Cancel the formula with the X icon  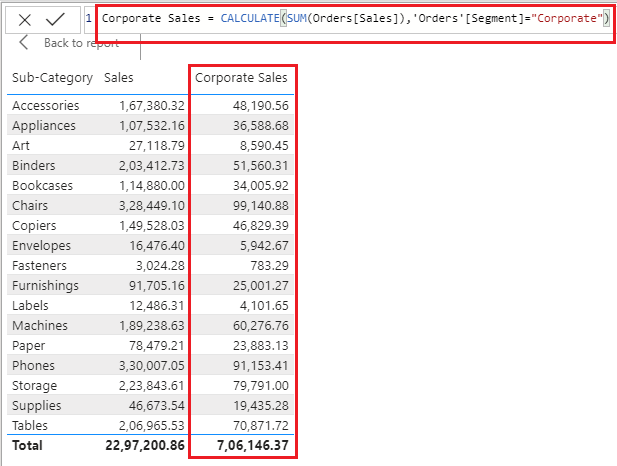(x=24, y=19)
